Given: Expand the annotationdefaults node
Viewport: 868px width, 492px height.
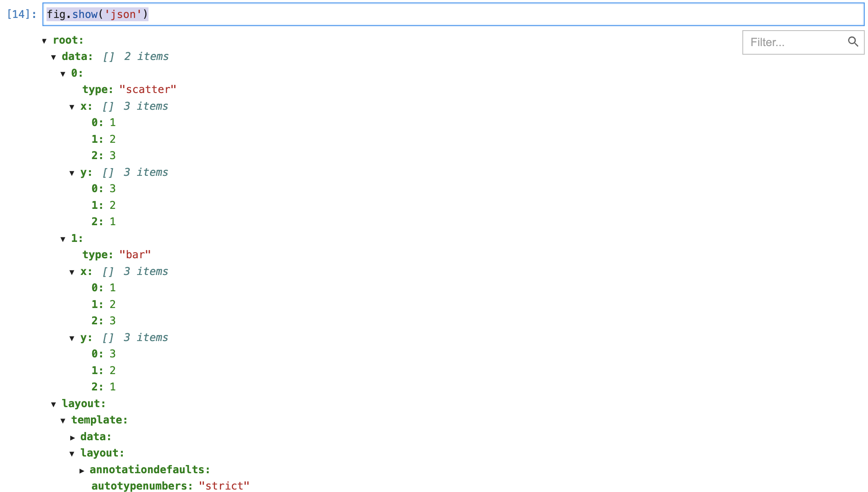Looking at the screenshot, I should [x=82, y=470].
